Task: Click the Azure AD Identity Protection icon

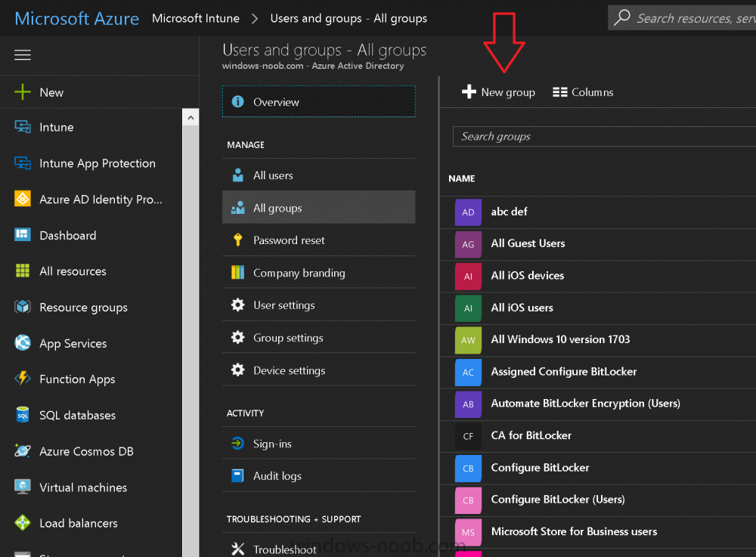Action: (x=23, y=199)
